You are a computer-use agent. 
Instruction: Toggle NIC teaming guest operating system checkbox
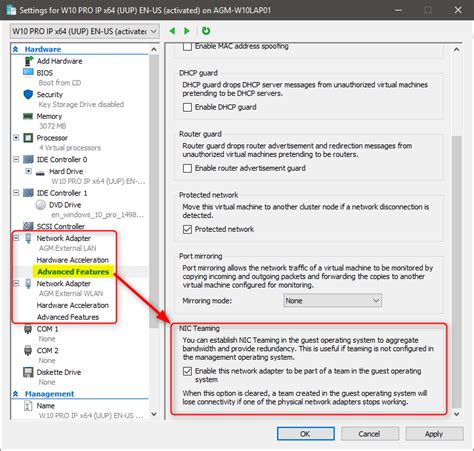click(x=187, y=371)
